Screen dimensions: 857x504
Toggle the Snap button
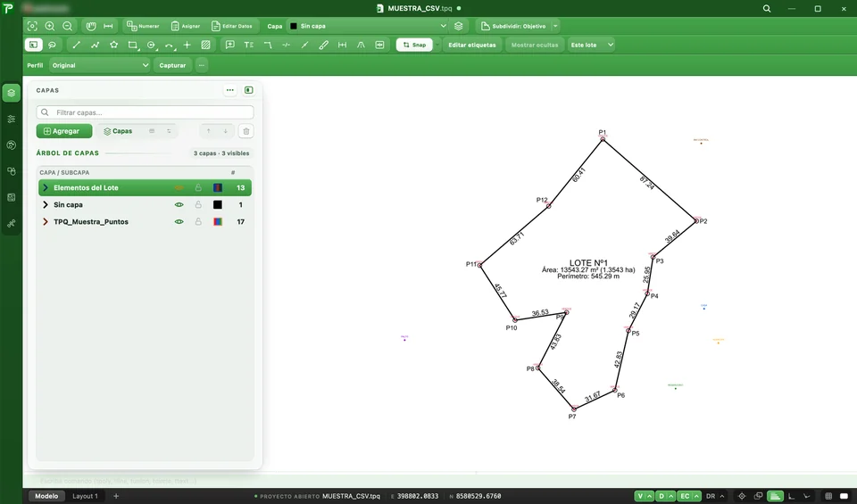click(x=414, y=45)
